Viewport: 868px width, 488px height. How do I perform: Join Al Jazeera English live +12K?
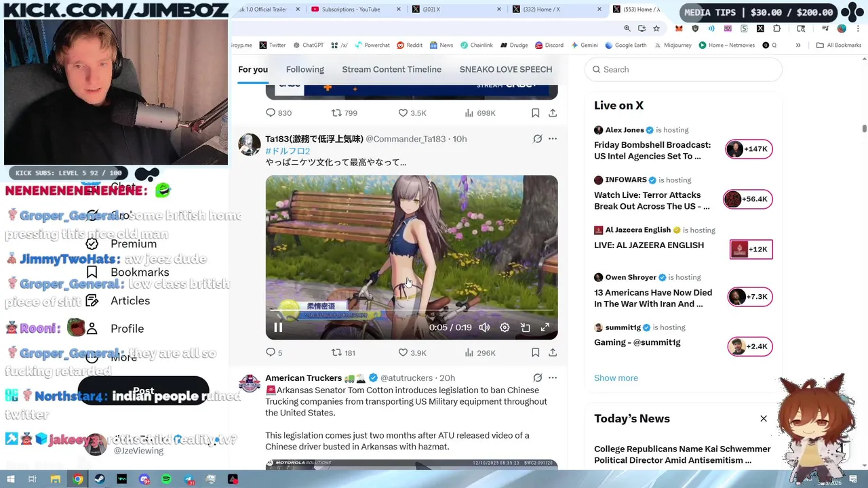(751, 249)
